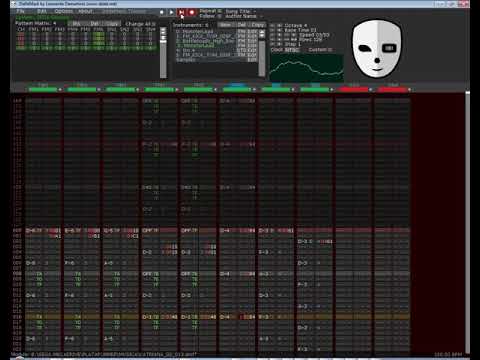The height and width of the screenshot is (360, 480).
Task: Mute the FM2 channel bar
Action: click(x=82, y=89)
